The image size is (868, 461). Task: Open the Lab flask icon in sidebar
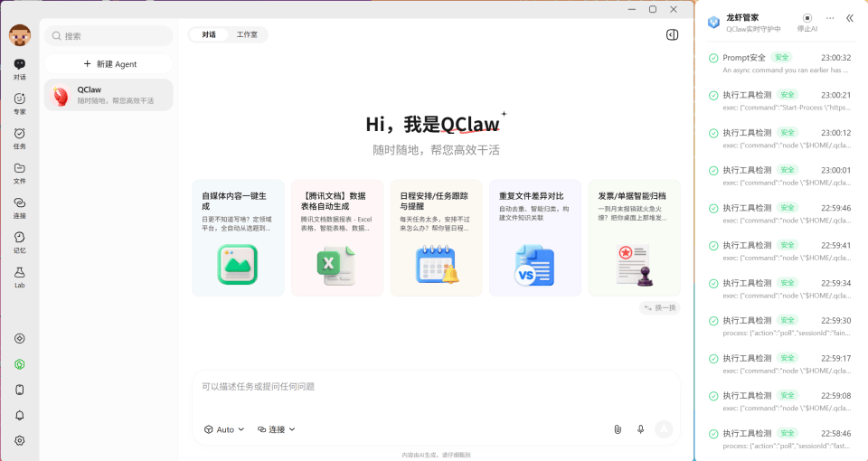19,278
